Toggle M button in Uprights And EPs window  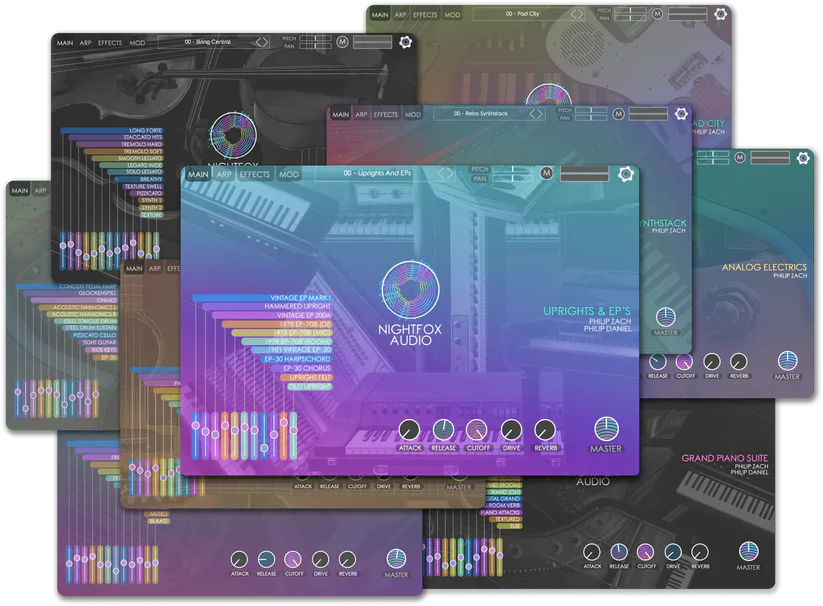[546, 173]
